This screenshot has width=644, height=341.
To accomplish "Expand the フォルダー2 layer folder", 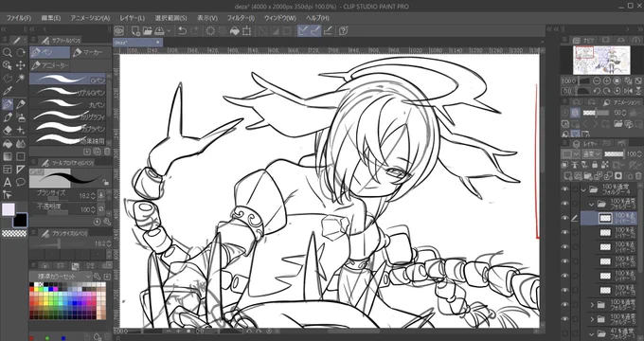I will click(x=592, y=305).
